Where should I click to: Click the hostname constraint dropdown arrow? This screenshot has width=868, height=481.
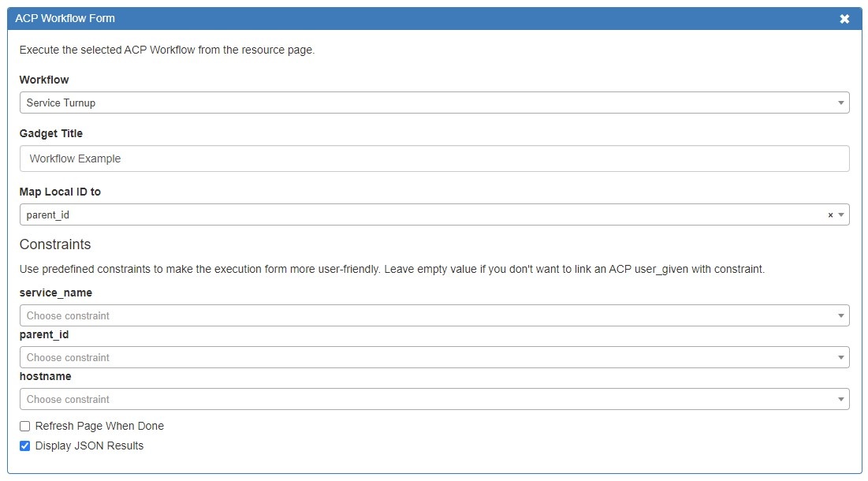coord(841,400)
